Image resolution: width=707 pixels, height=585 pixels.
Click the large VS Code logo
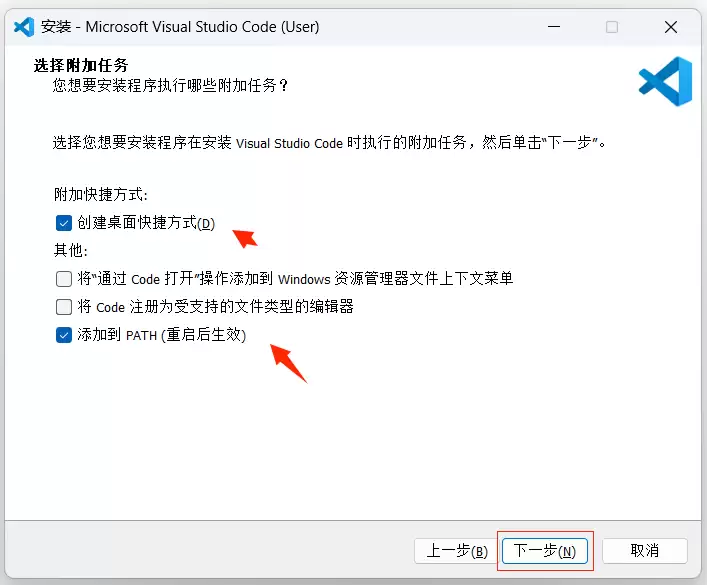click(666, 82)
